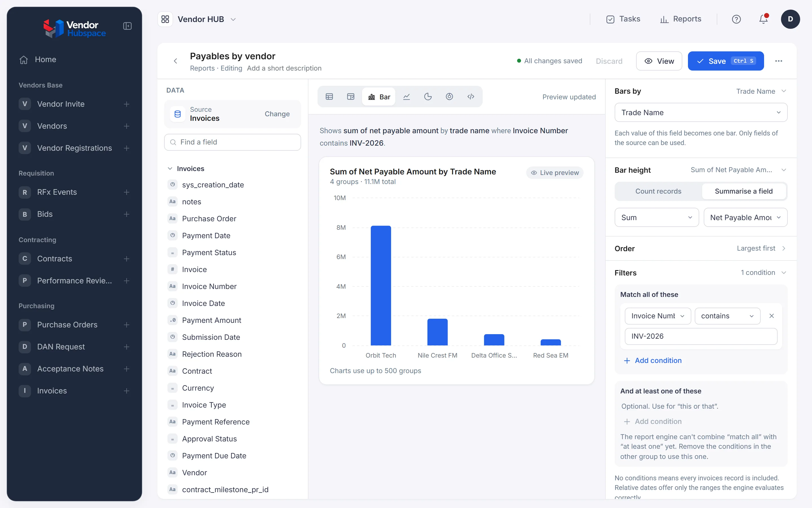Click the Save button

[725, 61]
